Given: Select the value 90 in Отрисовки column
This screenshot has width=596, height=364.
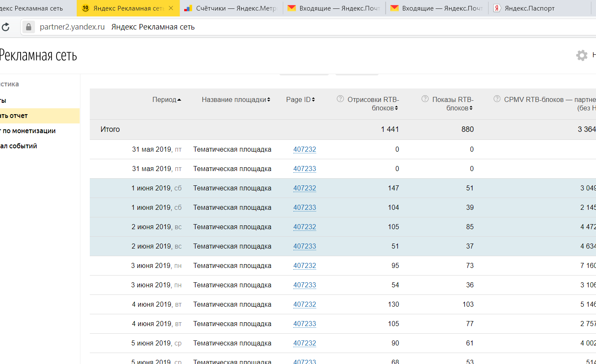Looking at the screenshot, I should [x=395, y=343].
